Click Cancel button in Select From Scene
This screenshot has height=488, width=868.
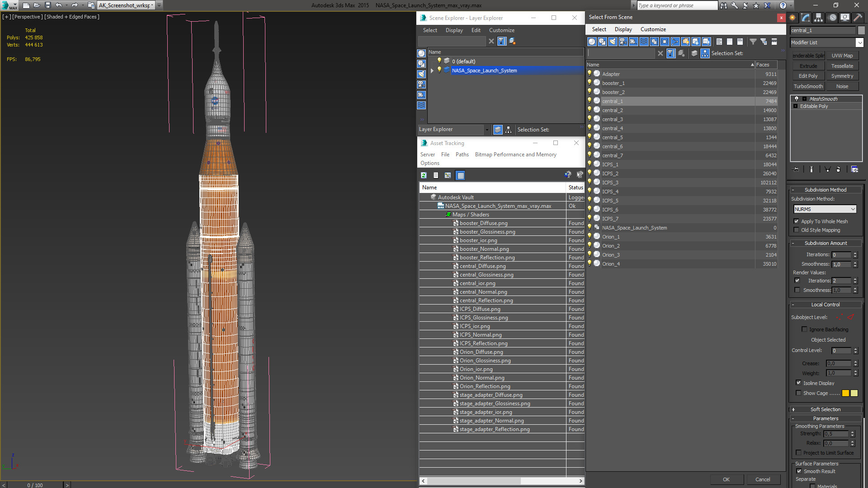[763, 479]
